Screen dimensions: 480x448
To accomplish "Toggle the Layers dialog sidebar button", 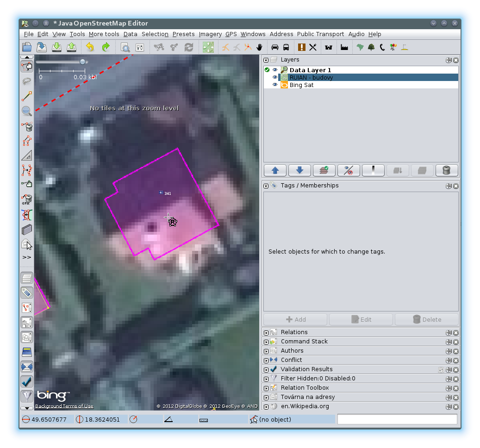I will pyautogui.click(x=27, y=278).
